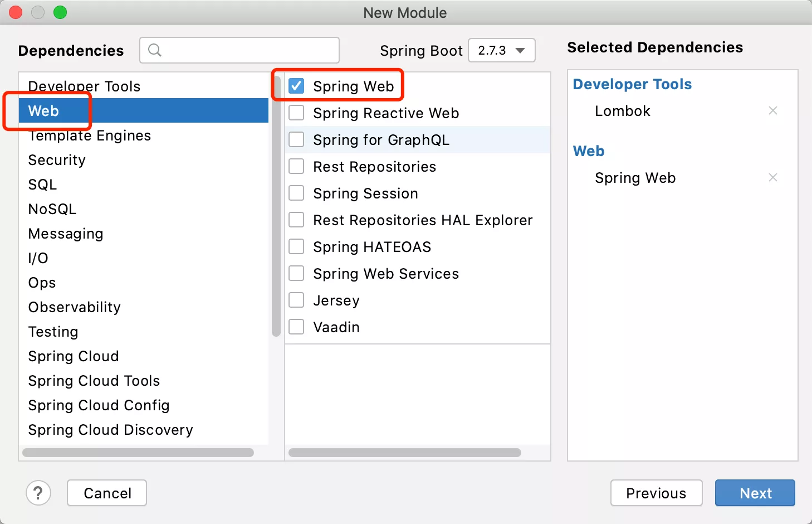
Task: Open the Messaging category
Action: point(144,234)
